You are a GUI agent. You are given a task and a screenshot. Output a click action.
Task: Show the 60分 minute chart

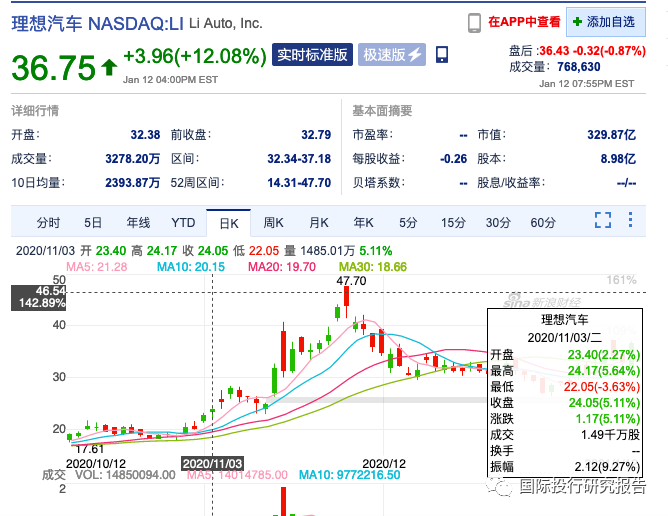[x=543, y=222]
